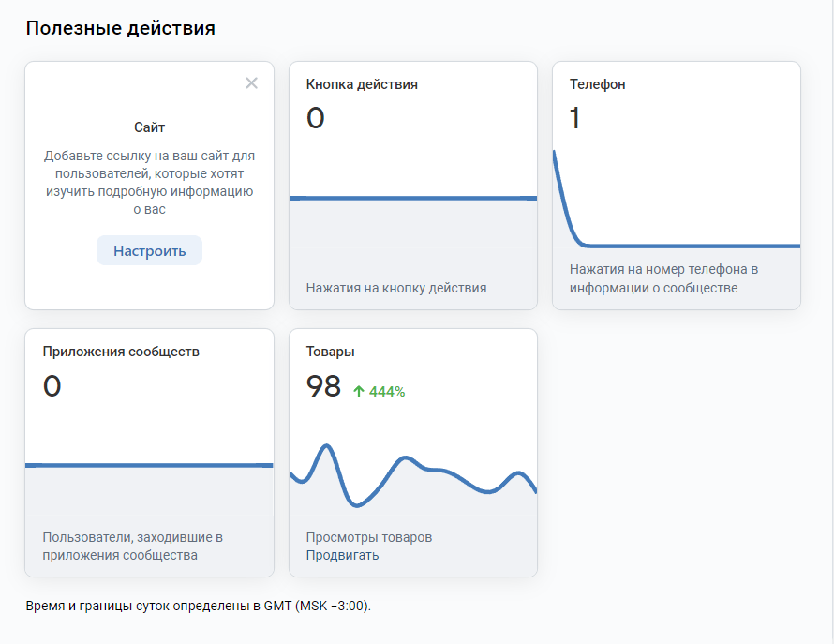This screenshot has height=644, width=834.
Task: Select the Товары card title
Action: tap(330, 352)
